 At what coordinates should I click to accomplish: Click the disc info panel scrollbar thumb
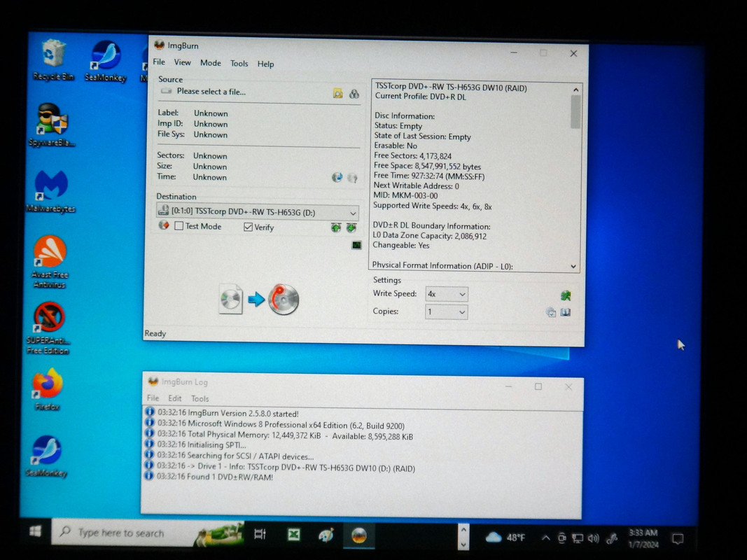pyautogui.click(x=575, y=112)
